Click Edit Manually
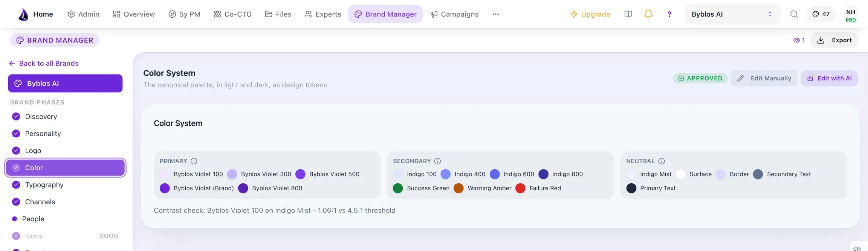 [x=764, y=78]
